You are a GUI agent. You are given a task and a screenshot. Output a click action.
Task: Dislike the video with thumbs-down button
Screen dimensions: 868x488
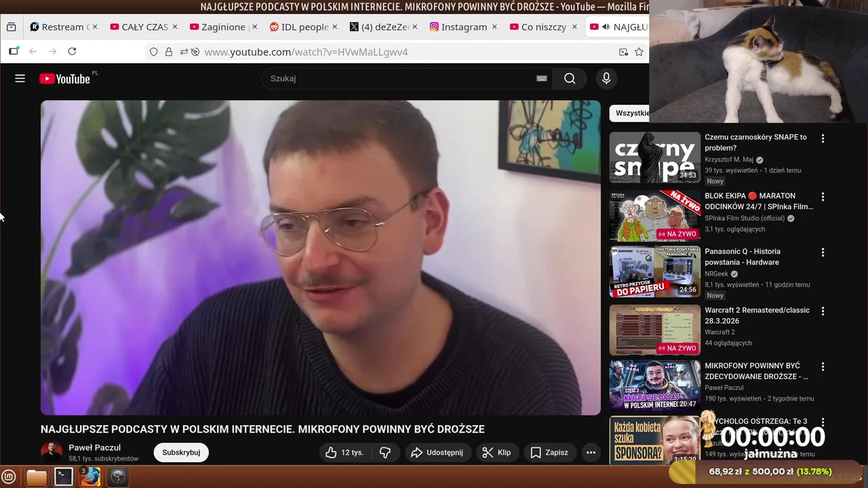(385, 453)
